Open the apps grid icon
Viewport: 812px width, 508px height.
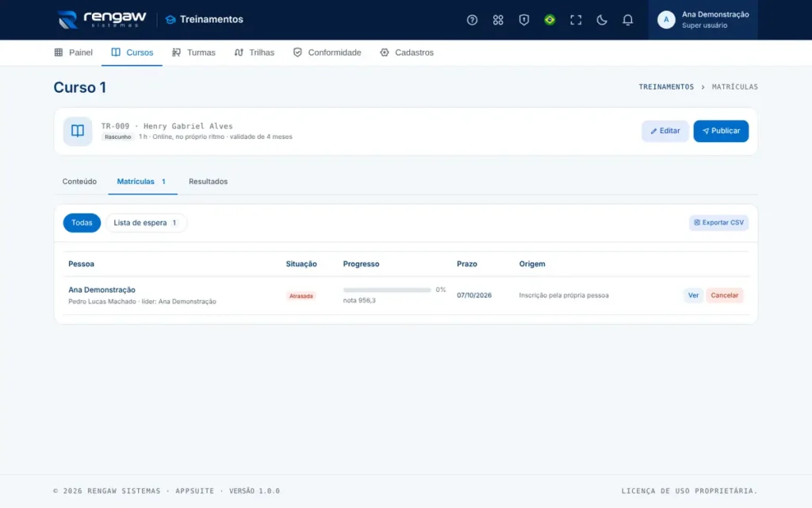pyautogui.click(x=498, y=20)
